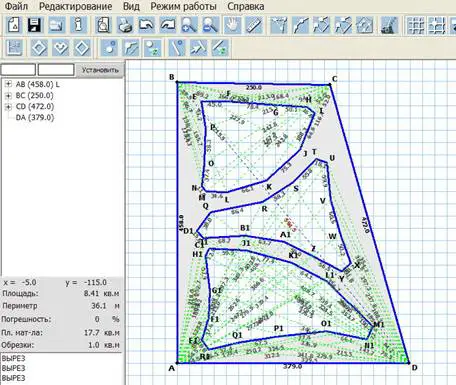Expand the CD (472.0) tree node
Screen dimensions: 456x385
click(x=8, y=106)
